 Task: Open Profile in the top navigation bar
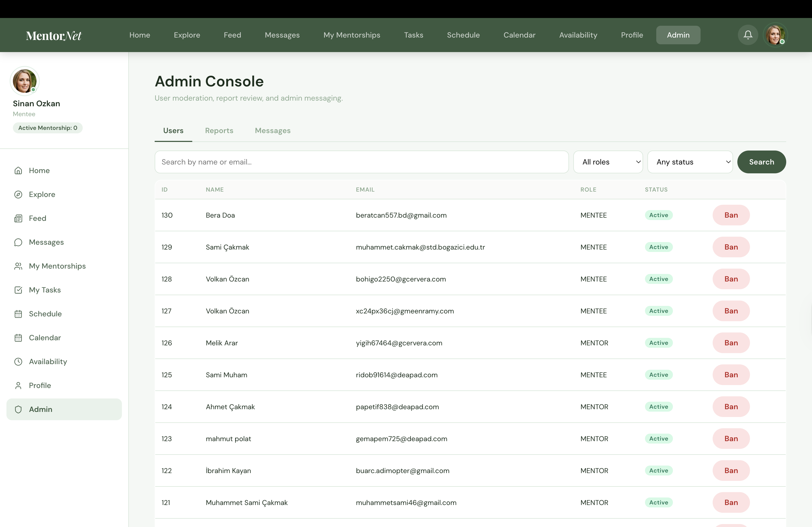(632, 35)
